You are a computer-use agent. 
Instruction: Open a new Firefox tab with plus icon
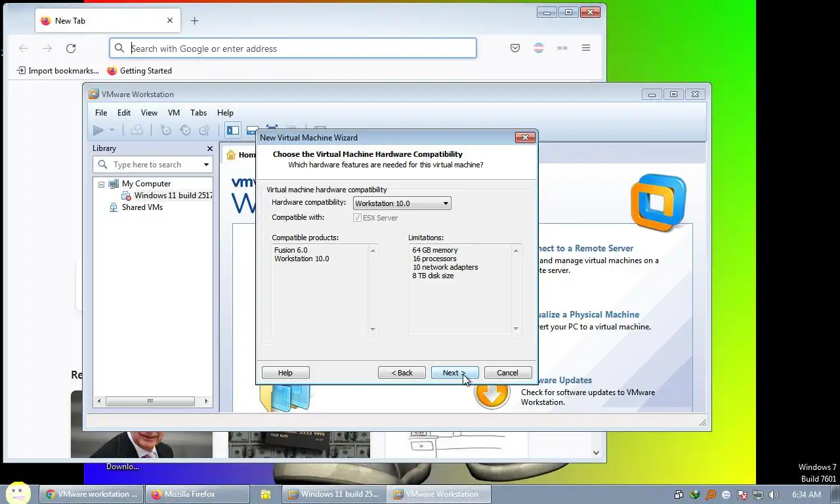[x=194, y=21]
